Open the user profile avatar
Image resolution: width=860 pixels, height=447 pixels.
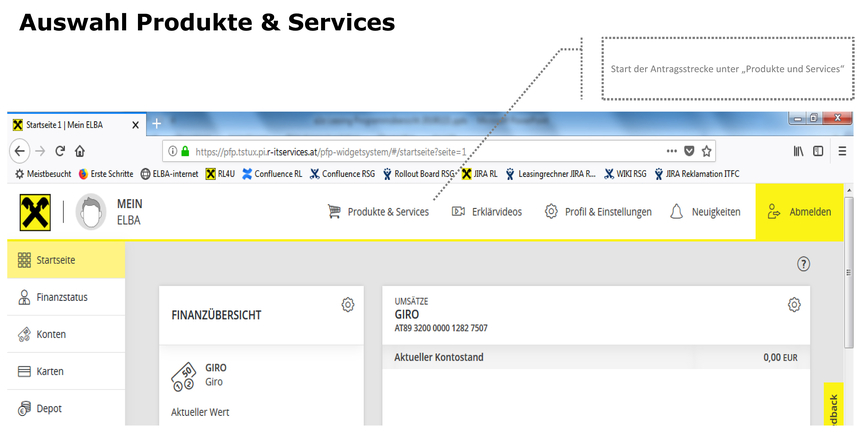[x=91, y=213]
